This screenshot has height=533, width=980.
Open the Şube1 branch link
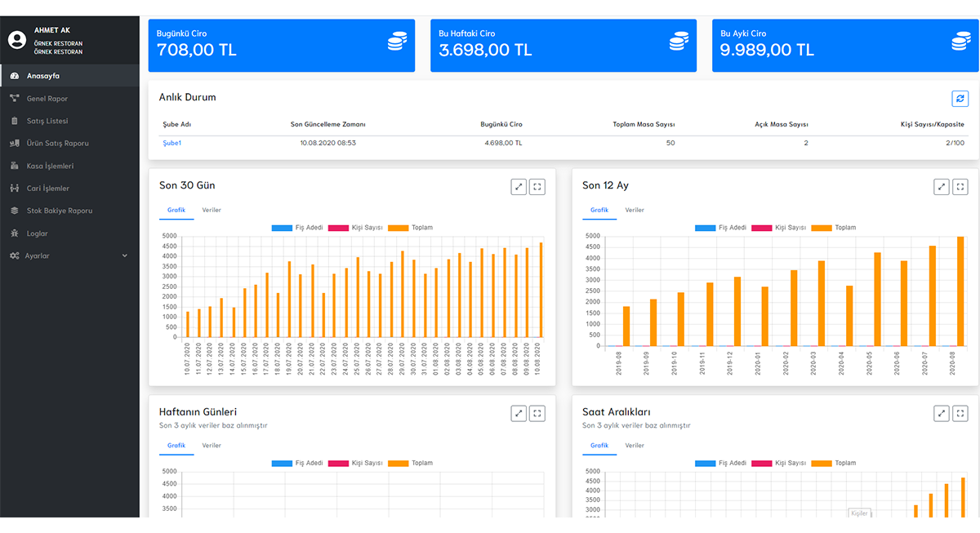coord(171,143)
